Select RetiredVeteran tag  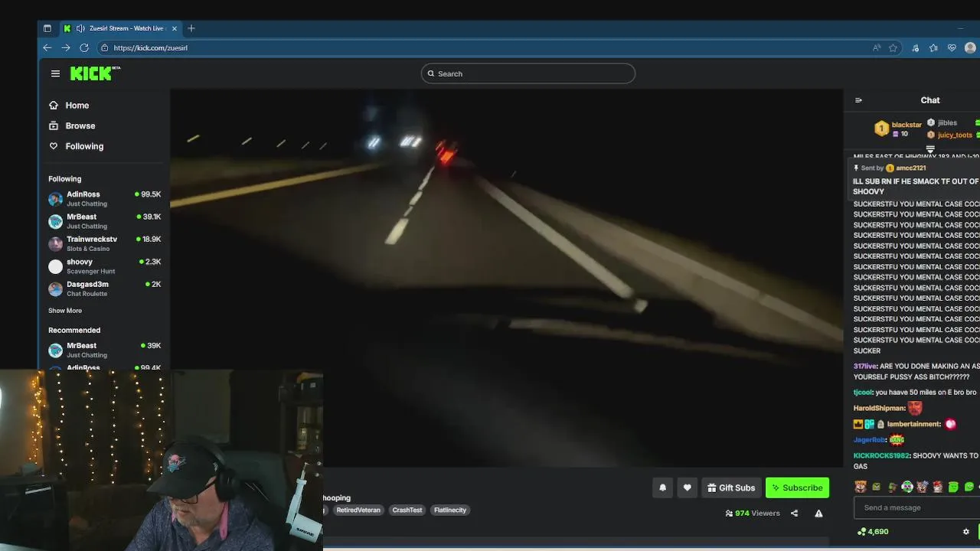pyautogui.click(x=358, y=510)
